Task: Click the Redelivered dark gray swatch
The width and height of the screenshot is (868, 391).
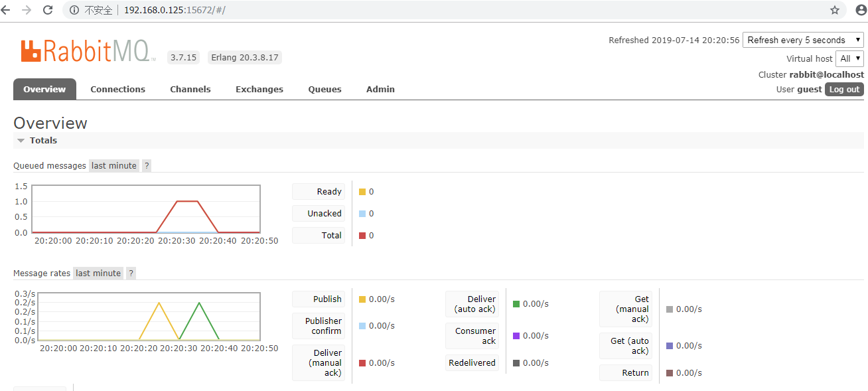Action: tap(516, 363)
